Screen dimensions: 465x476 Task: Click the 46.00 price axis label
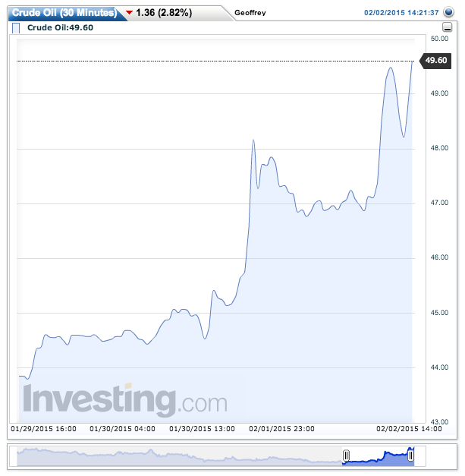(x=439, y=257)
